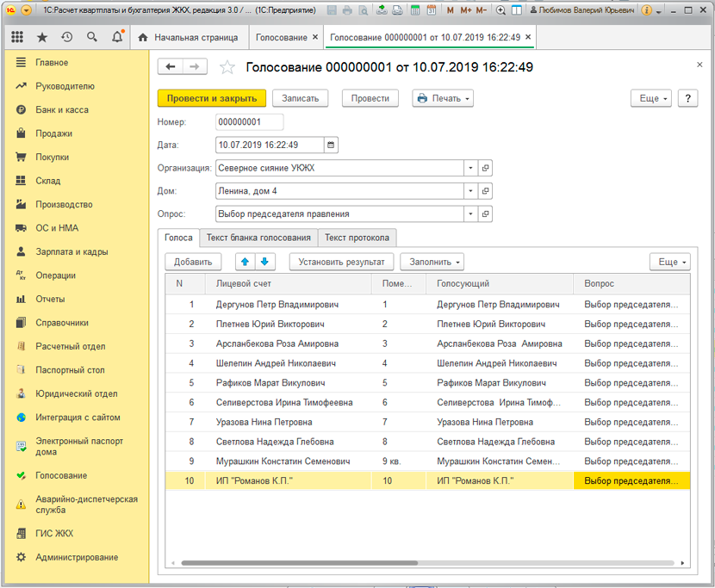715x588 pixels.
Task: Mark document as favorite with star
Action: (x=227, y=67)
